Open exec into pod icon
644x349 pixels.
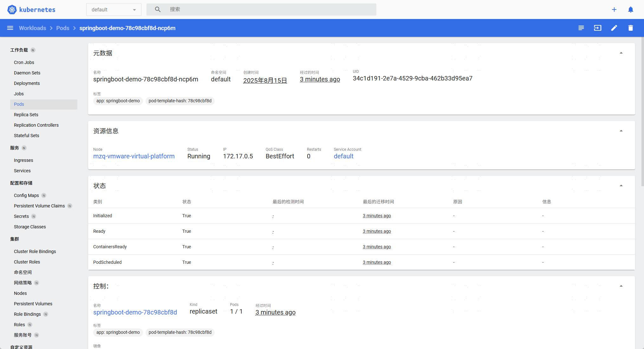tap(597, 28)
